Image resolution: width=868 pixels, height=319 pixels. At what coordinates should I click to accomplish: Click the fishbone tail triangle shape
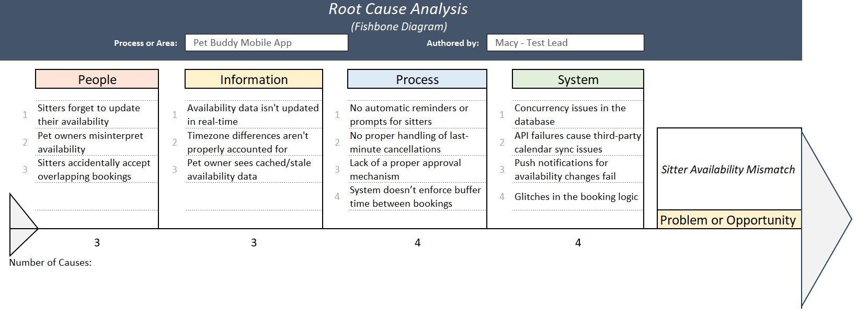21,226
